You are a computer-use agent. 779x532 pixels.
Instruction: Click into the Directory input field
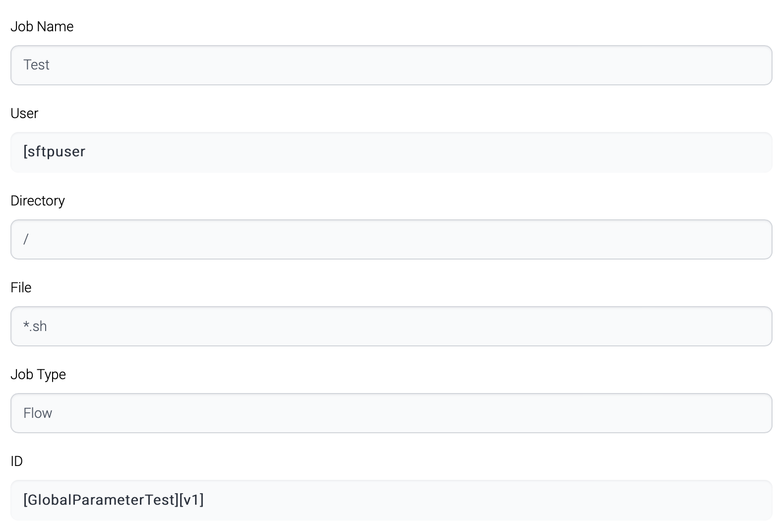point(391,239)
